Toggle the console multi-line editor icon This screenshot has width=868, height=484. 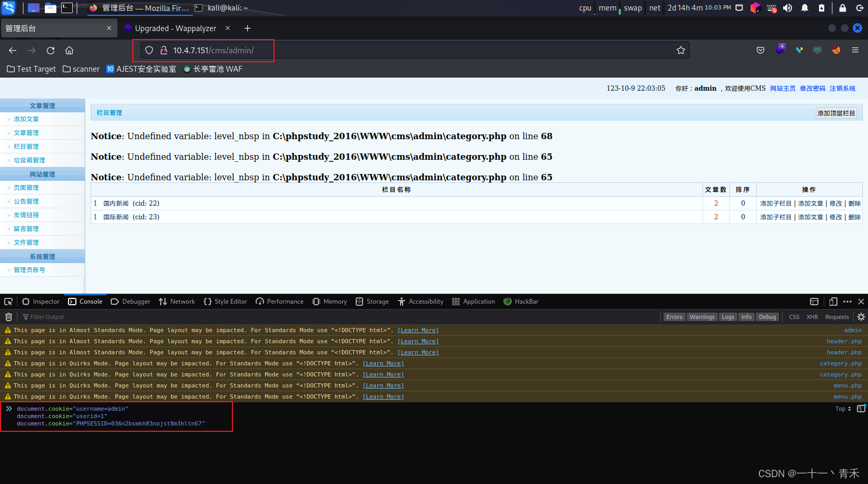[861, 409]
